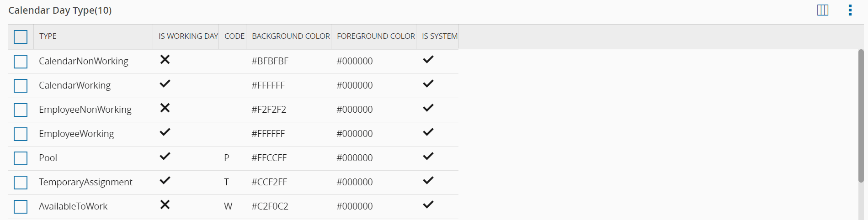Toggle the select-all header checkbox
This screenshot has width=868, height=220.
click(21, 37)
